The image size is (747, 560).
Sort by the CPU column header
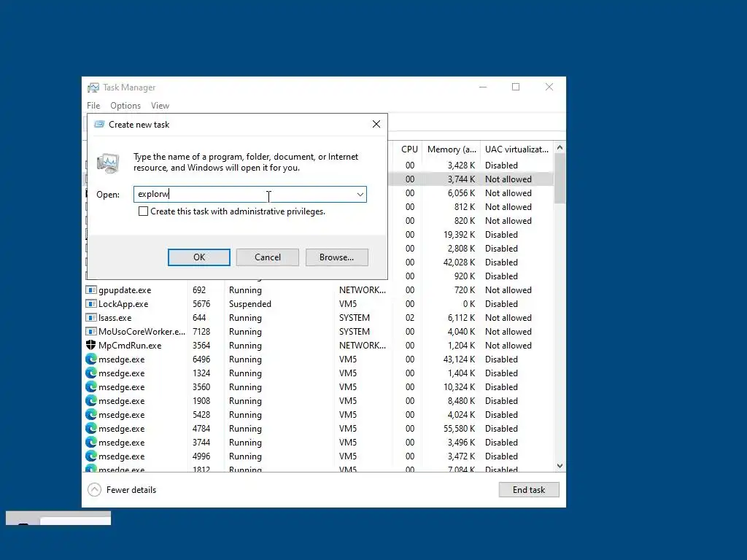pyautogui.click(x=409, y=149)
